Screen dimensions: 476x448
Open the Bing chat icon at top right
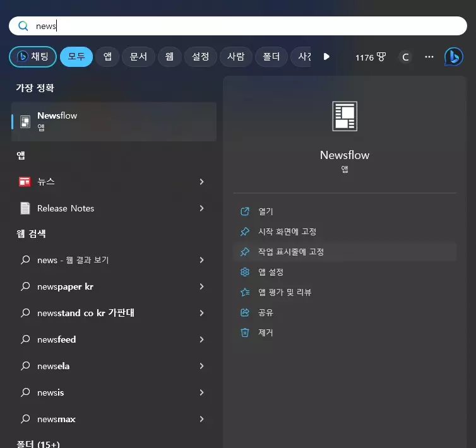tap(453, 56)
